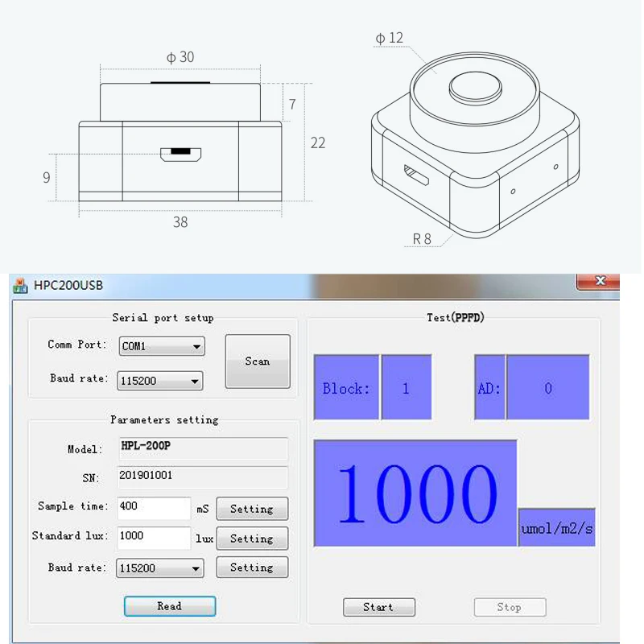Click the umol/m2/s unit label box
644x644 pixels.
click(x=556, y=528)
